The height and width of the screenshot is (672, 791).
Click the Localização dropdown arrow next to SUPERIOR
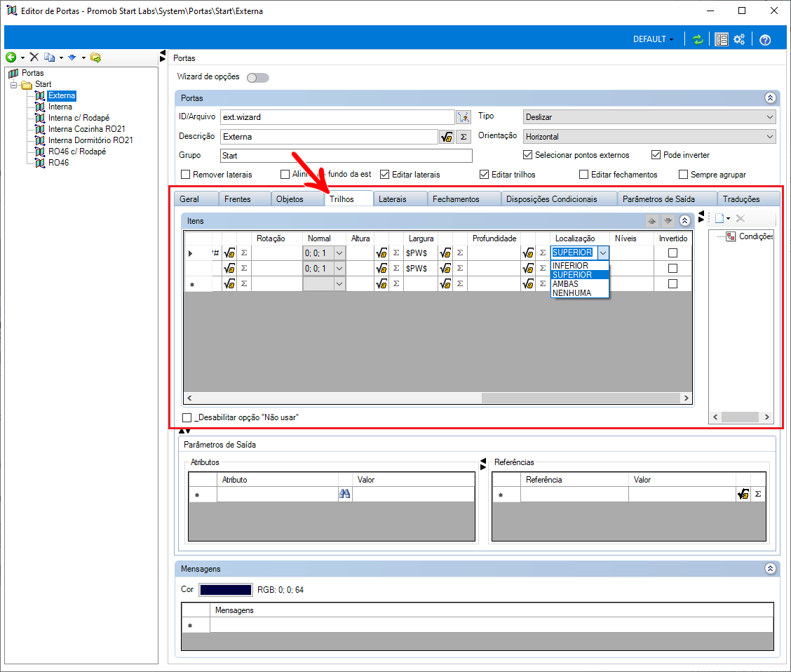pyautogui.click(x=603, y=253)
